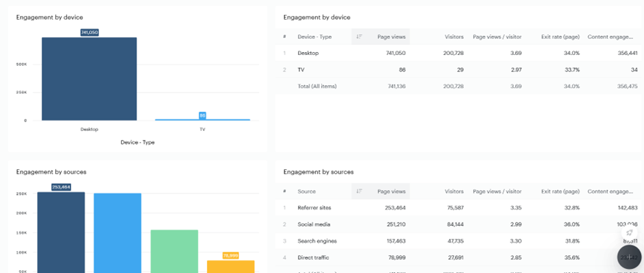Click Desktop content engagement value 356,441

628,53
